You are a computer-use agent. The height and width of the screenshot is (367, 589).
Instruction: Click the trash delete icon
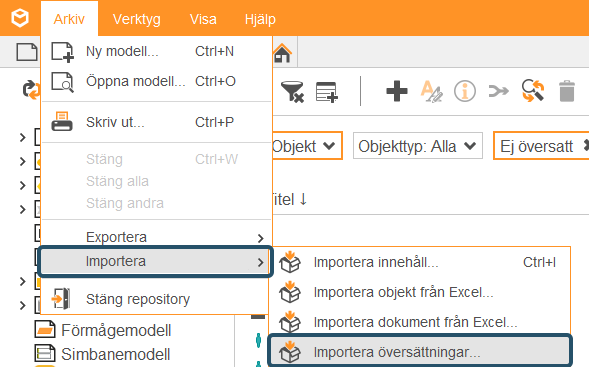coord(567,91)
